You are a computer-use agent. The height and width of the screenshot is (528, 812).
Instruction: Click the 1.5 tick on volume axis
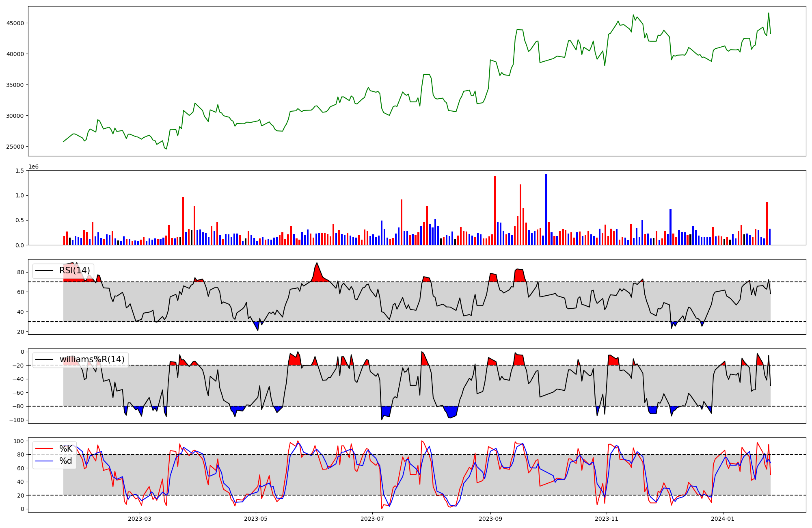20,171
